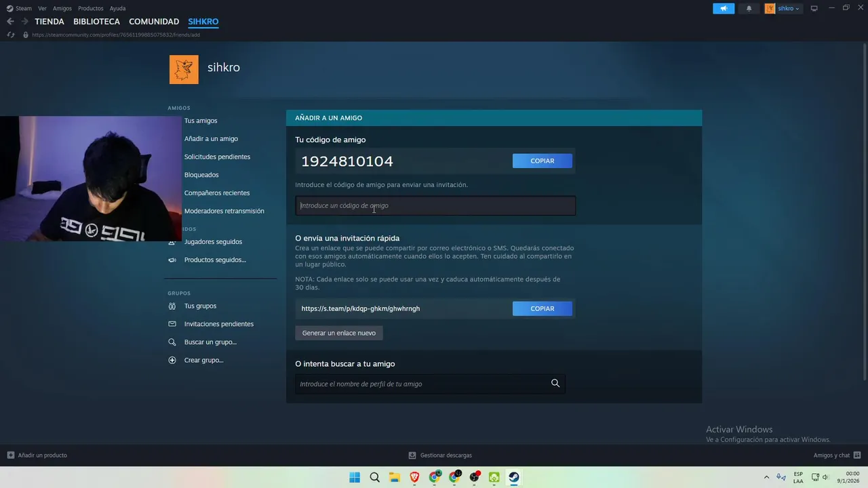Focus the friend code input field

(x=435, y=205)
